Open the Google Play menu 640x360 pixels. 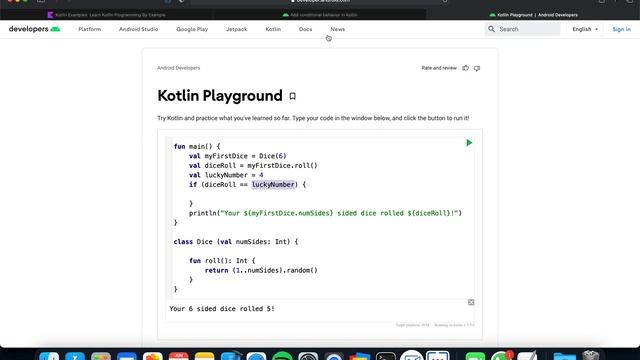(192, 29)
